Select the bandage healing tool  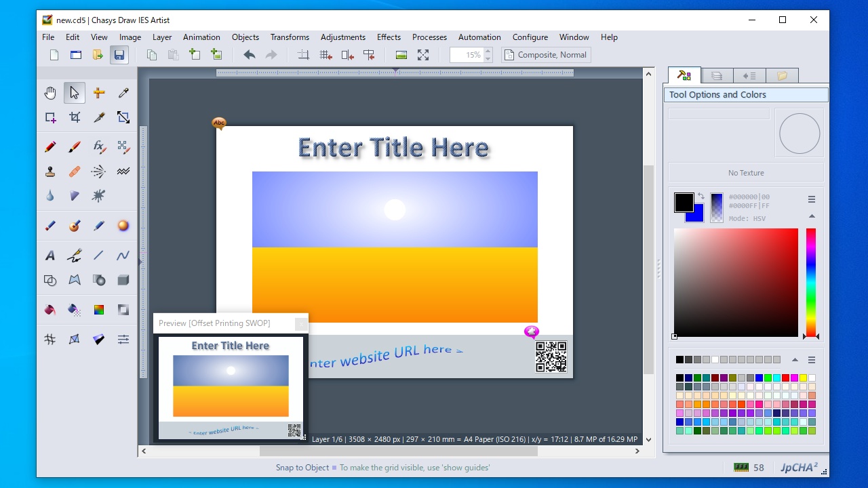pos(75,171)
